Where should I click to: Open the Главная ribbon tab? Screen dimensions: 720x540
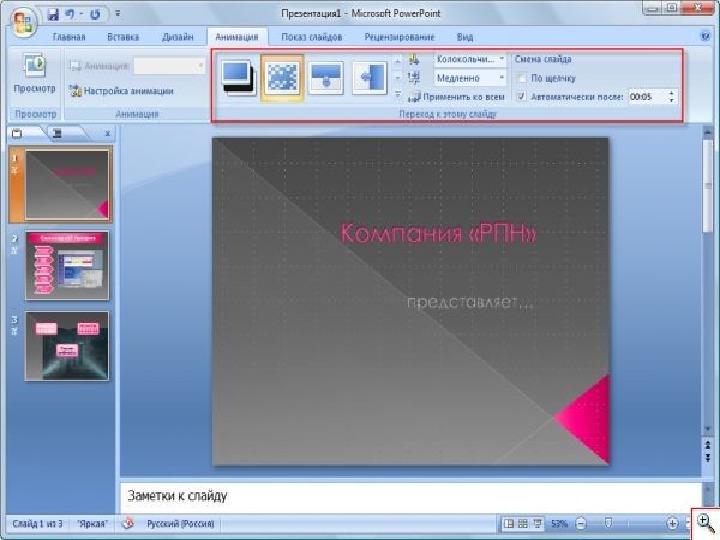(69, 37)
